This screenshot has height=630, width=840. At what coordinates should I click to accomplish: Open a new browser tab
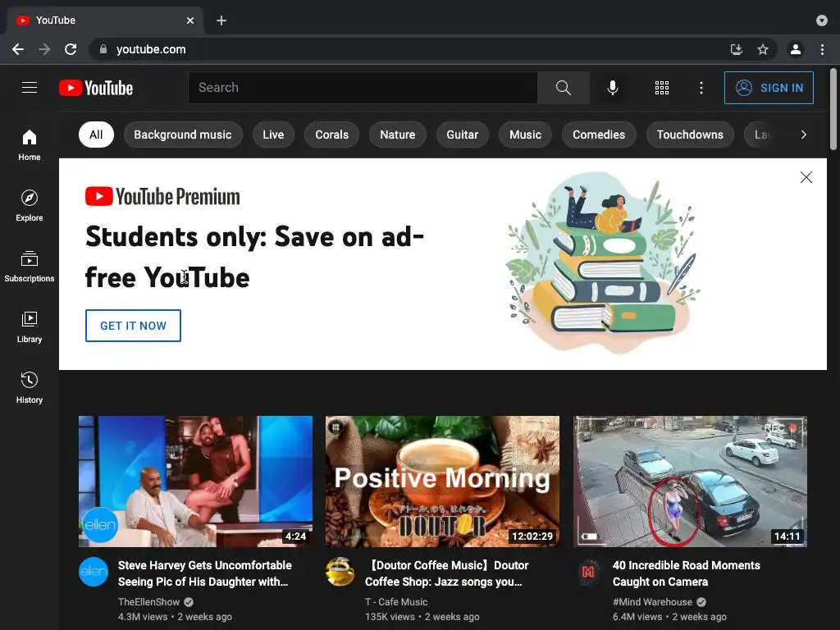tap(221, 21)
